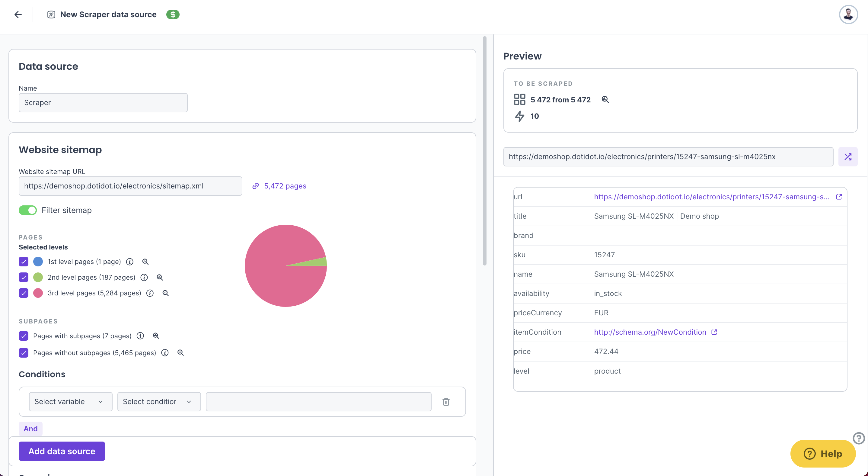Click info icon for 2nd level pages
868x476 pixels.
144,278
